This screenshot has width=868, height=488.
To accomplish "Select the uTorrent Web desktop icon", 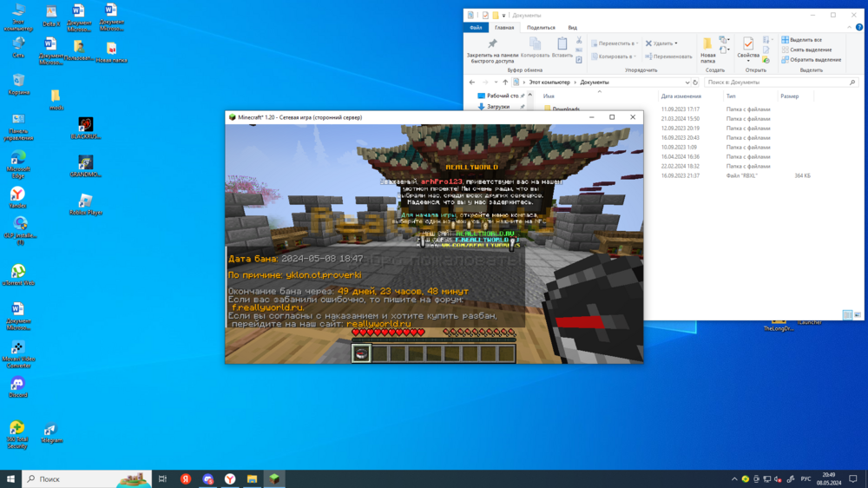I will pyautogui.click(x=18, y=274).
